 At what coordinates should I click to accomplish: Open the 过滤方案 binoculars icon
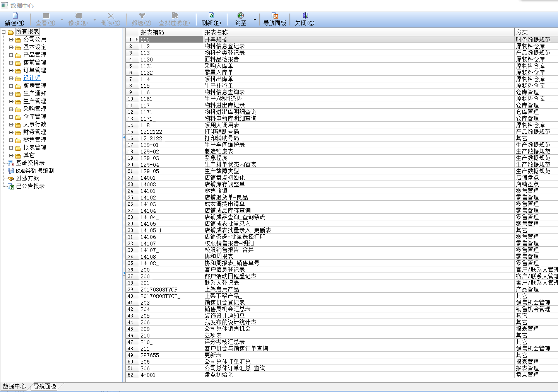[x=11, y=179]
